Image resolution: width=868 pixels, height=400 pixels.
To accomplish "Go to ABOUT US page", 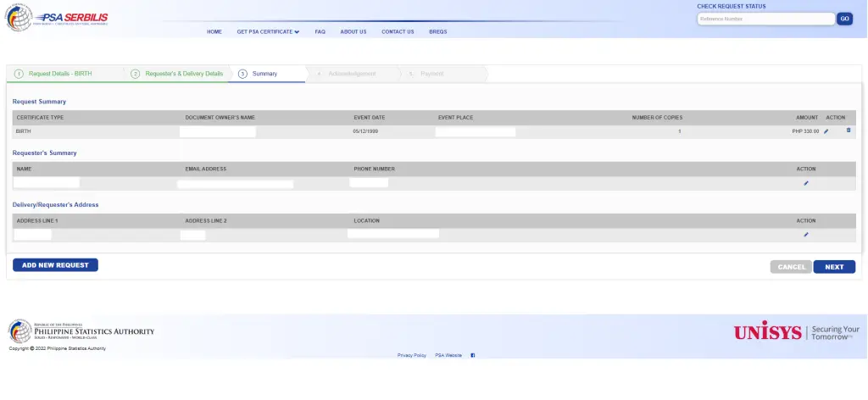I will [353, 32].
